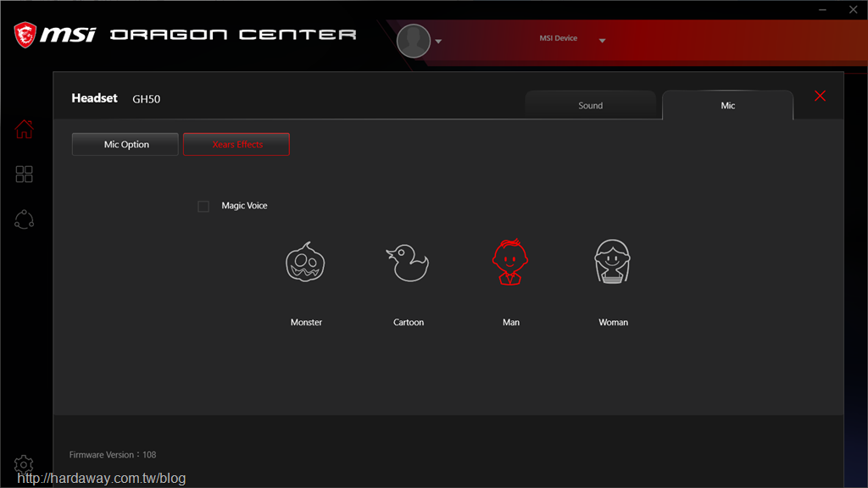Click the GH50 headset model name
The height and width of the screenshot is (488, 868).
146,99
